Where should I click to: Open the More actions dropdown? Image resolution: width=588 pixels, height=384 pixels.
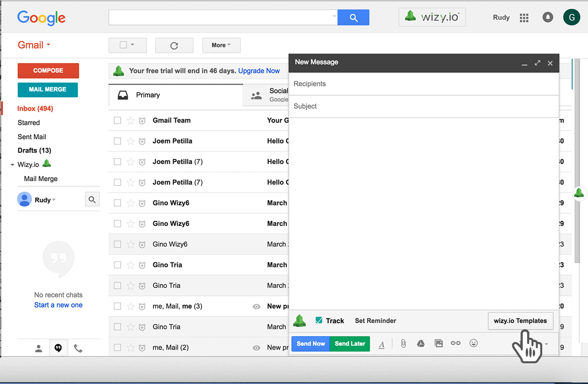click(x=221, y=45)
